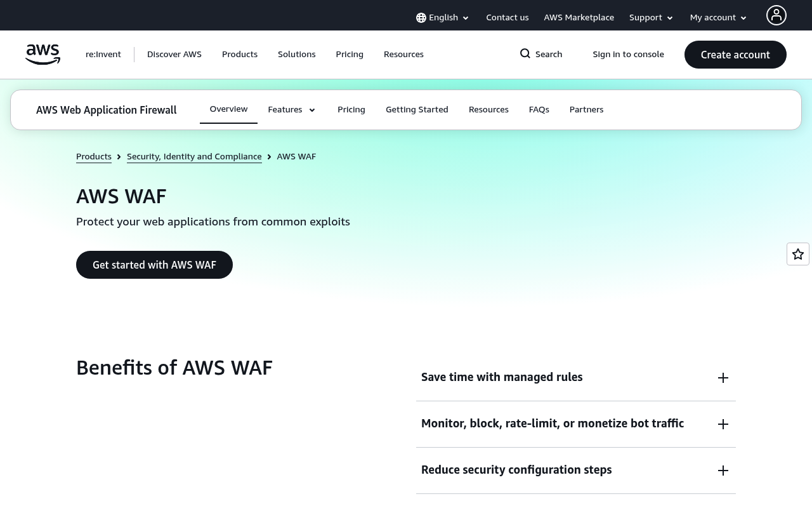Click the Products breadcrumb link

[x=94, y=157]
